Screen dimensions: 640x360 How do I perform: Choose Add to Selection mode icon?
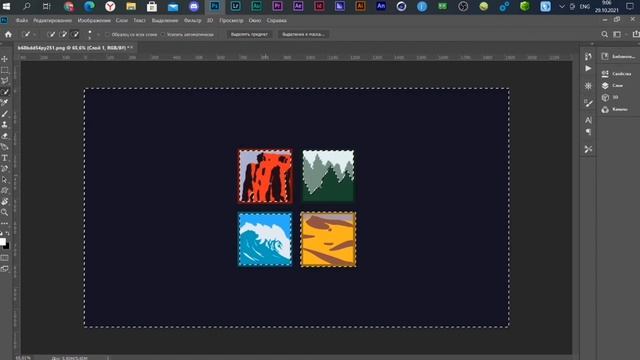[x=63, y=35]
